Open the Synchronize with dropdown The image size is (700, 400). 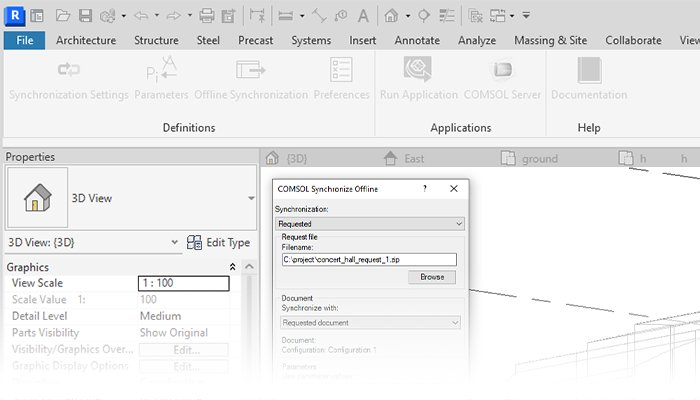pyautogui.click(x=371, y=322)
